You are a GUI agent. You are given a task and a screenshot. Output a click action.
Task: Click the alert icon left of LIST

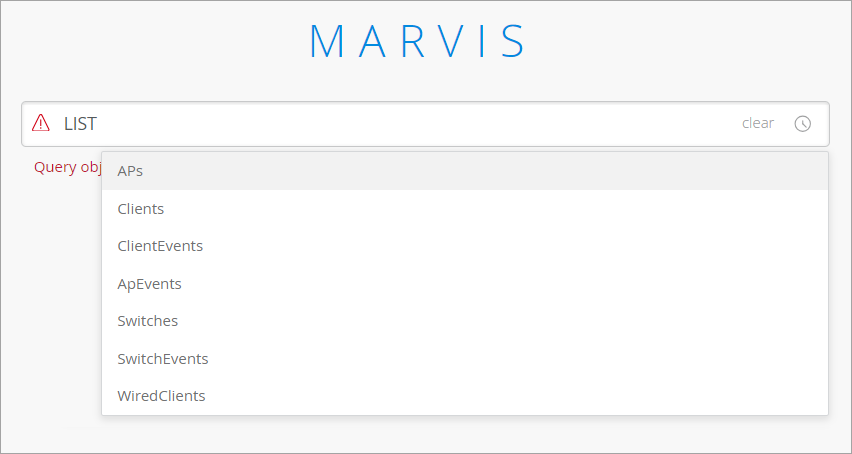coord(41,123)
